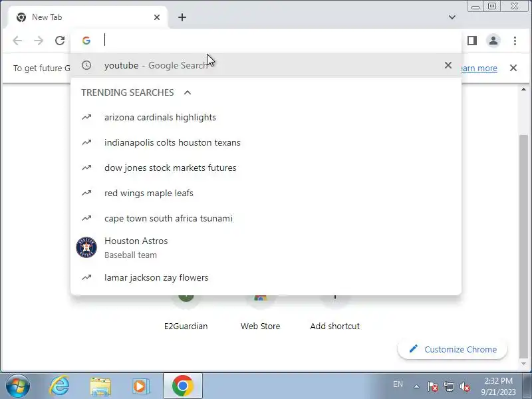Screen dimensions: 532x399
Task: Click the Google G icon in address bar
Action: coord(86,41)
